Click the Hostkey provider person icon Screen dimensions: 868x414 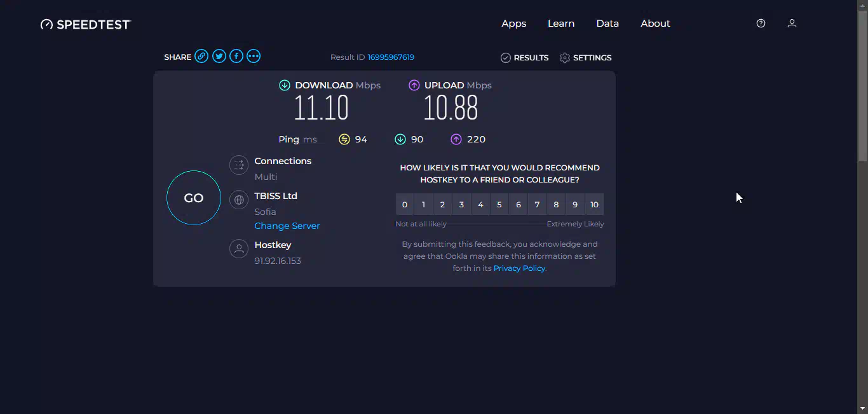pos(239,249)
